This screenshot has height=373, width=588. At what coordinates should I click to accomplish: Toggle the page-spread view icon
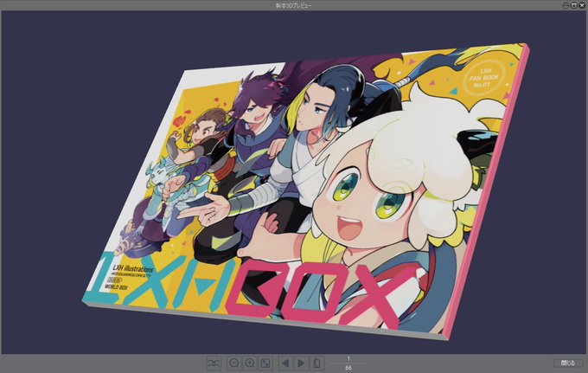point(214,363)
